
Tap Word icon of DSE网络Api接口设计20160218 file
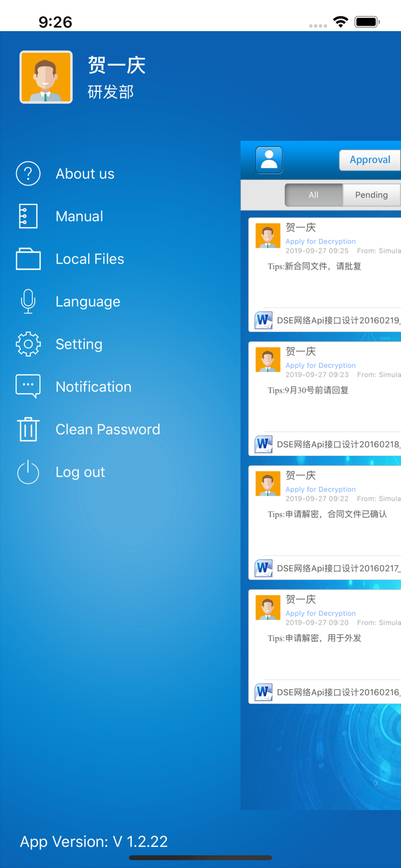pos(264,444)
